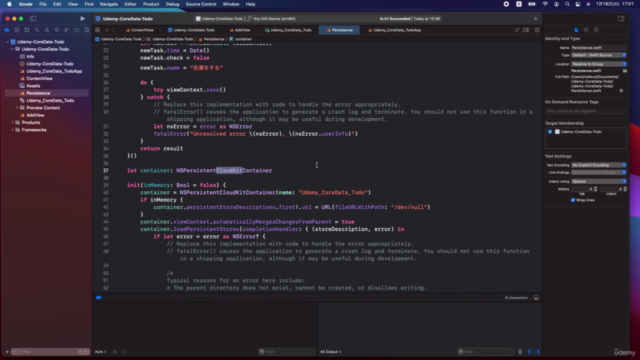Open the Test navigator diamond icon
Viewport: 640px width, 360px height.
coord(56,30)
